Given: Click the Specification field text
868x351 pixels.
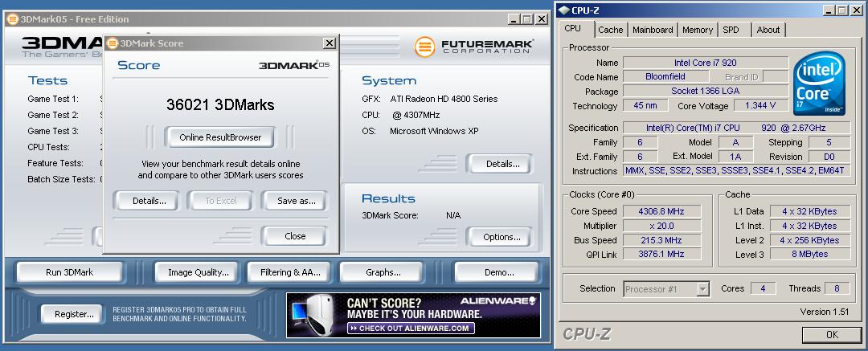Looking at the screenshot, I should pos(736,128).
